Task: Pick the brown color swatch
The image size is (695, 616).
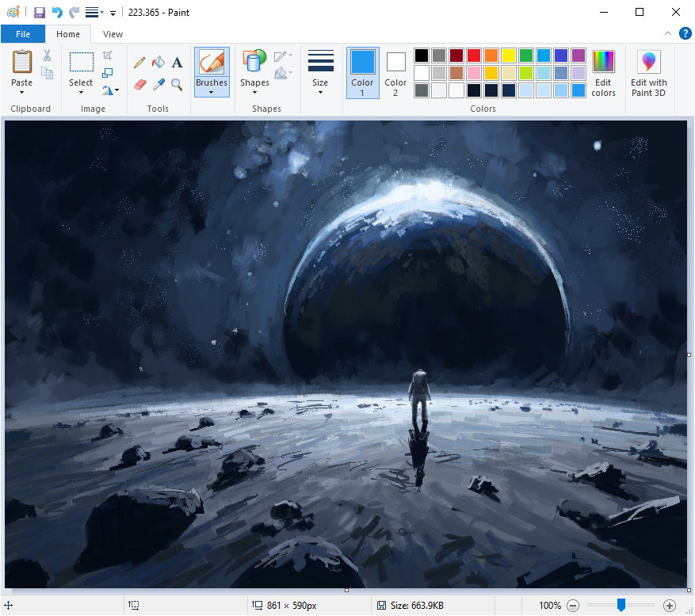Action: click(x=456, y=73)
